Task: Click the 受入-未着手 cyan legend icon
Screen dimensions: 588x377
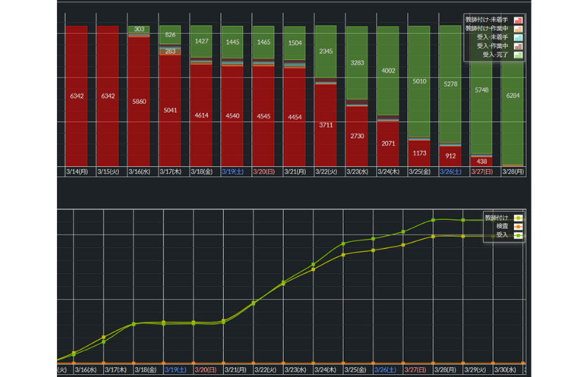Action: click(518, 37)
